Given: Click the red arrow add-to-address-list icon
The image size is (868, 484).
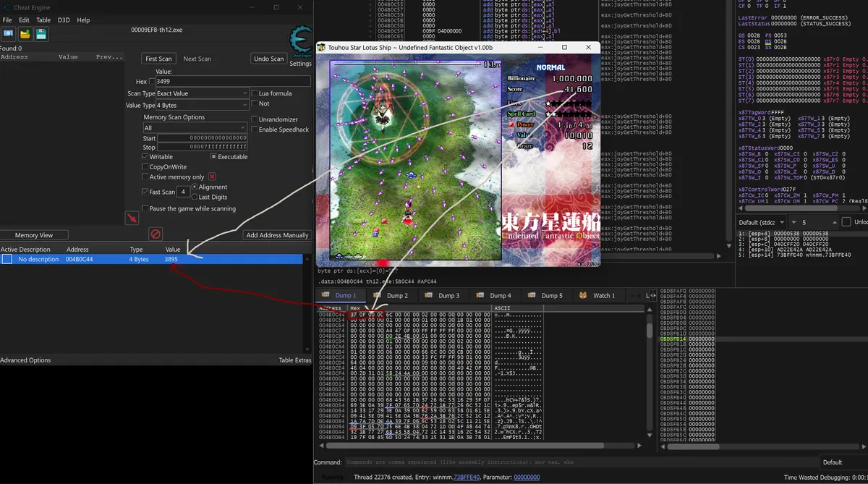Looking at the screenshot, I should (132, 218).
